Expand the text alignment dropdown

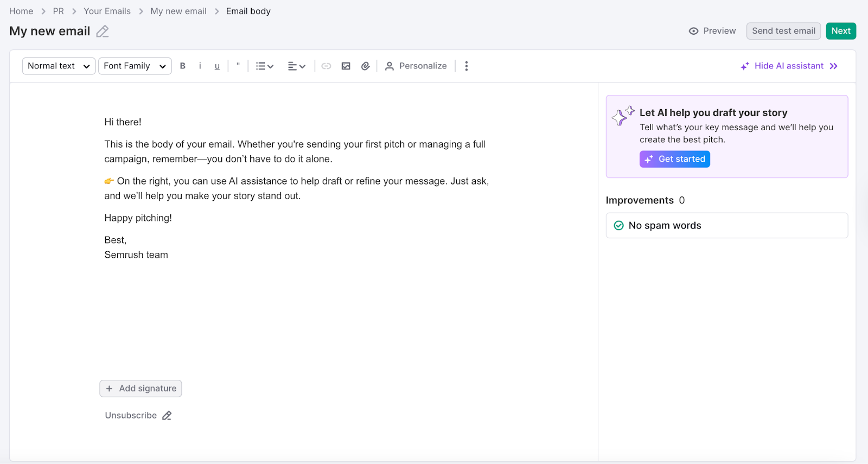point(297,66)
